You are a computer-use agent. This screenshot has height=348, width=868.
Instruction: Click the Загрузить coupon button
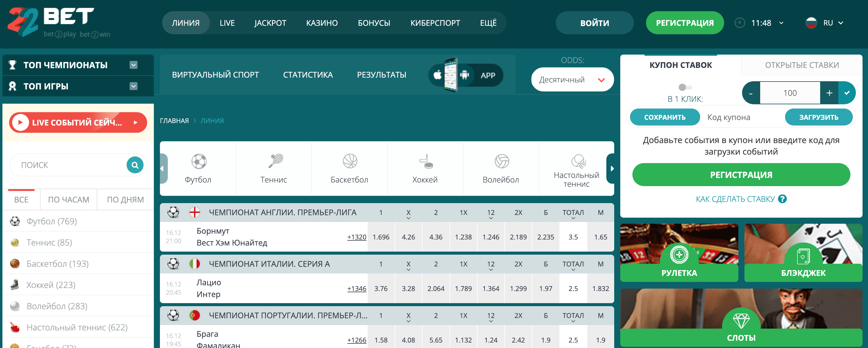coord(819,117)
